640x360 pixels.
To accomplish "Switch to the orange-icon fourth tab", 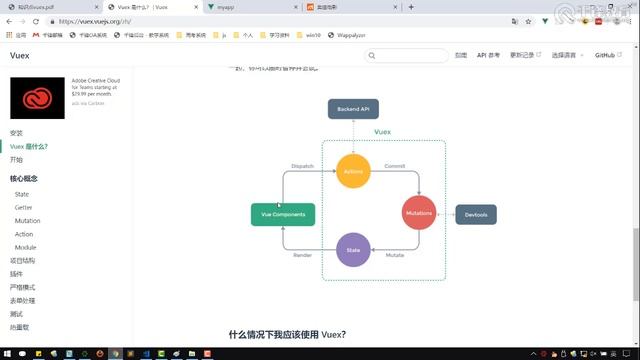I will coord(352,7).
